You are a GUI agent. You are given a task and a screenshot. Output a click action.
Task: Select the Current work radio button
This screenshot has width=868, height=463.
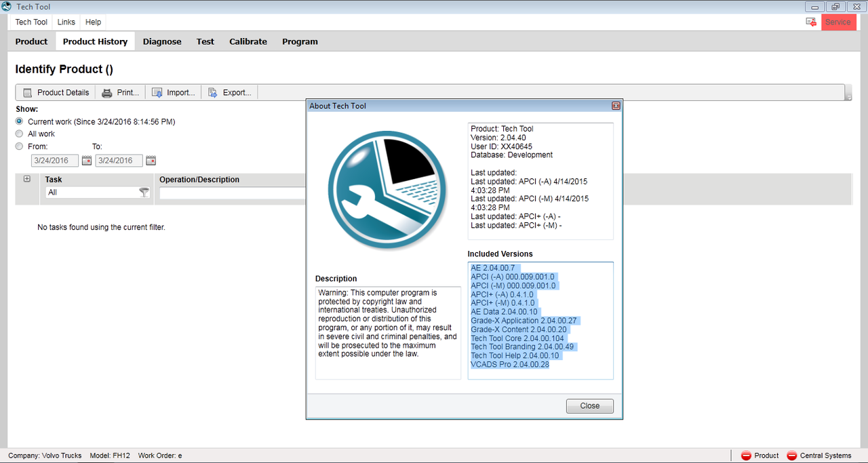point(19,121)
